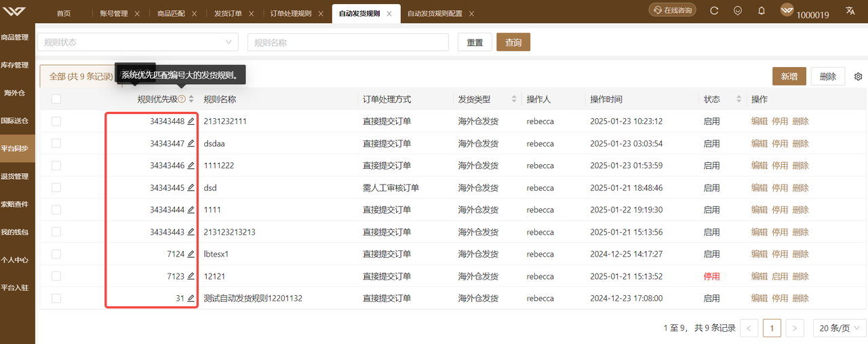Open 海外仓 in sidebar
The height and width of the screenshot is (344, 868).
[x=15, y=93]
